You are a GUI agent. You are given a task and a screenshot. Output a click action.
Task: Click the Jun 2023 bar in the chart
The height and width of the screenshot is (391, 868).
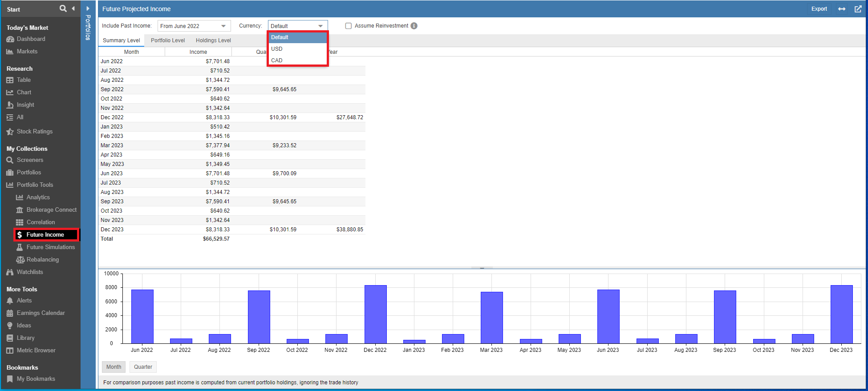coord(608,316)
